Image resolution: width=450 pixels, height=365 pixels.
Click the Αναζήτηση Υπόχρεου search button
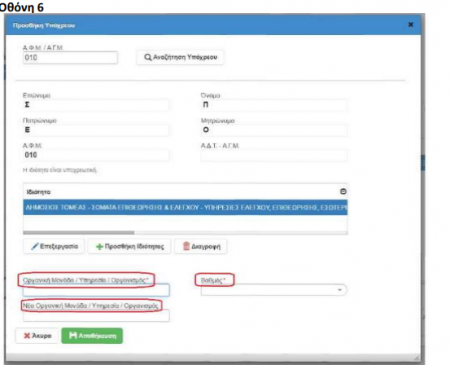pos(180,57)
